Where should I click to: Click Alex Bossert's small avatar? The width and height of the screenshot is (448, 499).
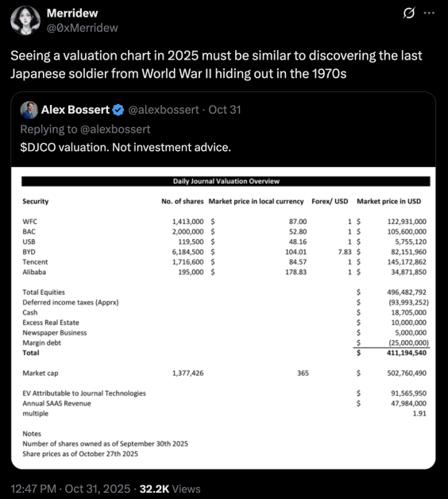coord(29,110)
